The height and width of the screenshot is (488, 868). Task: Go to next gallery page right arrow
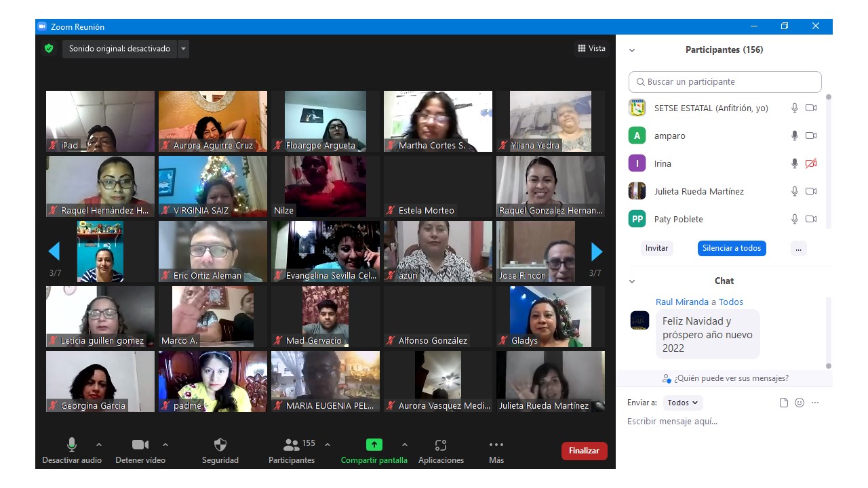click(x=597, y=252)
